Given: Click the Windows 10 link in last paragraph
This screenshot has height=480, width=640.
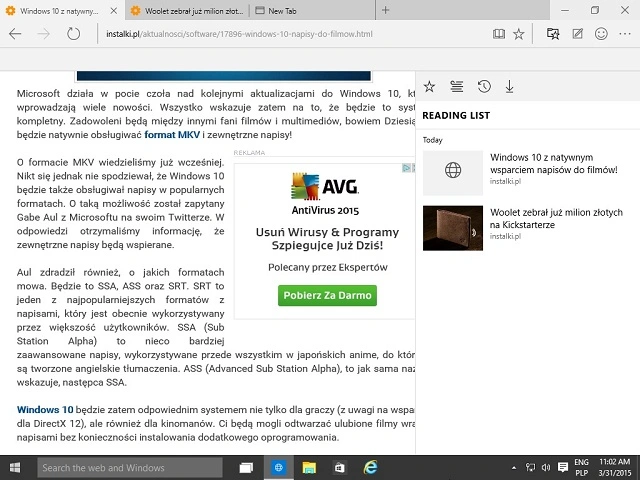Looking at the screenshot, I should tap(45, 410).
